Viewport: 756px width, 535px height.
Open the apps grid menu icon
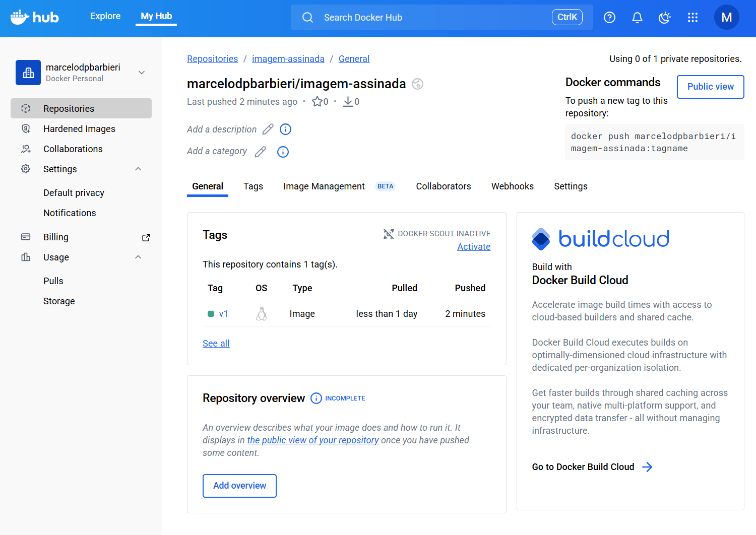tap(692, 18)
